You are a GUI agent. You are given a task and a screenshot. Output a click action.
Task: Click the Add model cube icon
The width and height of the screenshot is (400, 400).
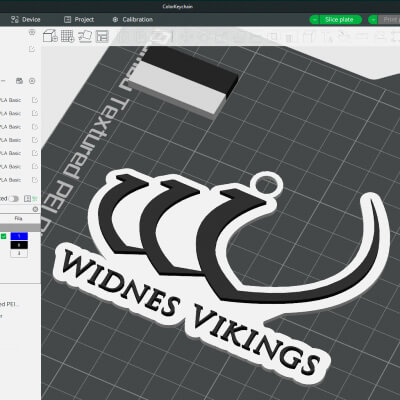pos(50,36)
